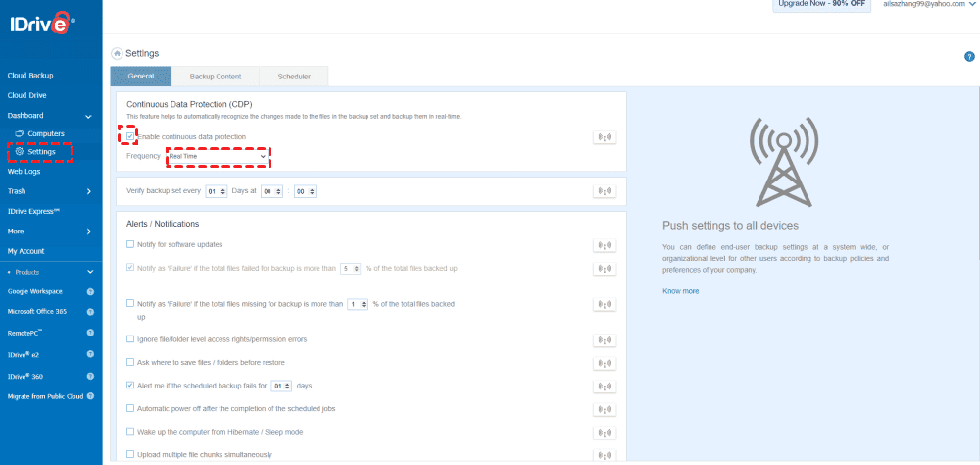Check Notify for software updates

click(x=130, y=244)
